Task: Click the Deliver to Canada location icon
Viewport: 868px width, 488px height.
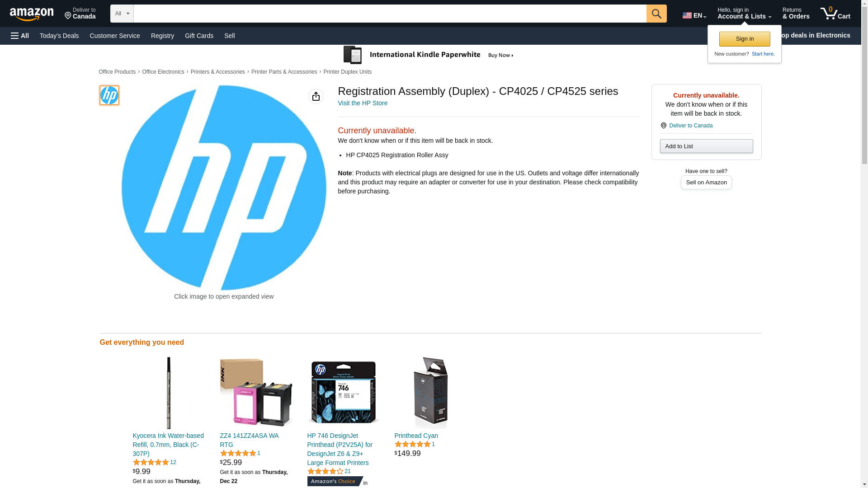Action: tap(663, 126)
